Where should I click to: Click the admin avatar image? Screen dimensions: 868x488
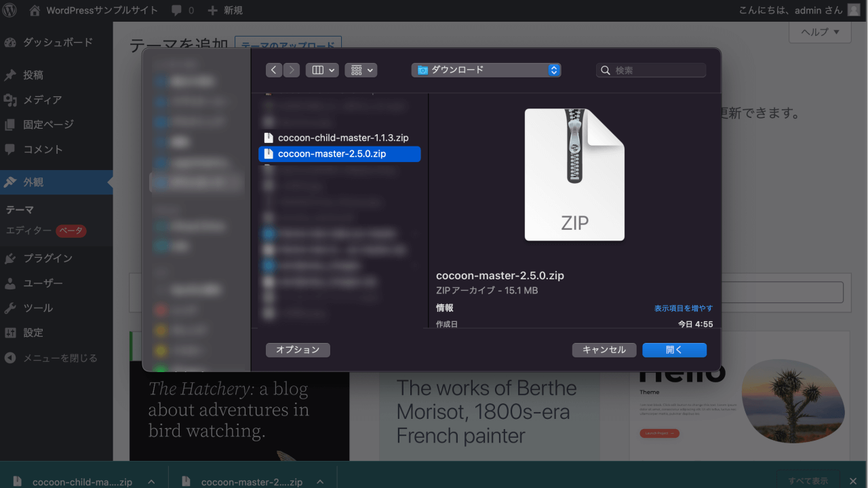point(853,10)
